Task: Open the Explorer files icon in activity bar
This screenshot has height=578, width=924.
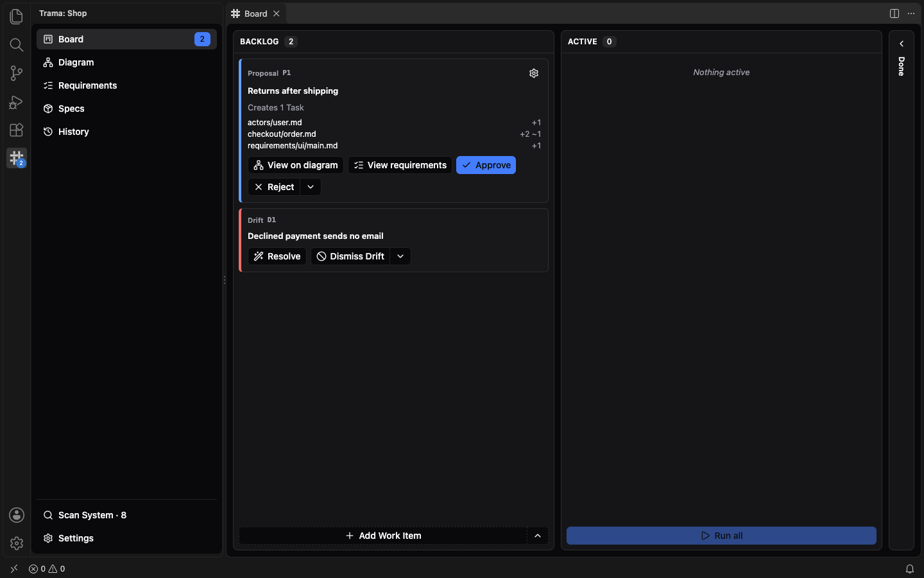Action: tap(17, 16)
